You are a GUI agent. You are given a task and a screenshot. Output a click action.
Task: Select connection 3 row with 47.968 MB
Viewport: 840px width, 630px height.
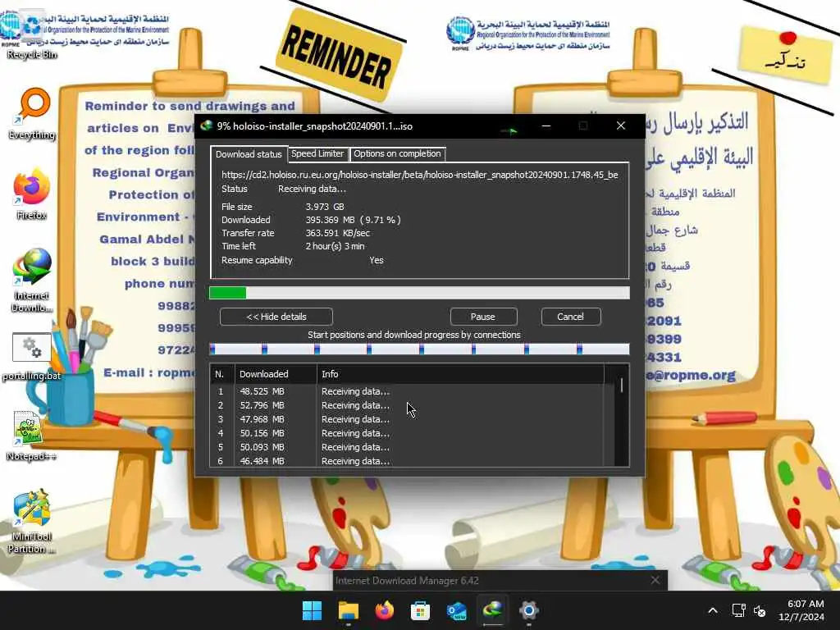coord(407,419)
